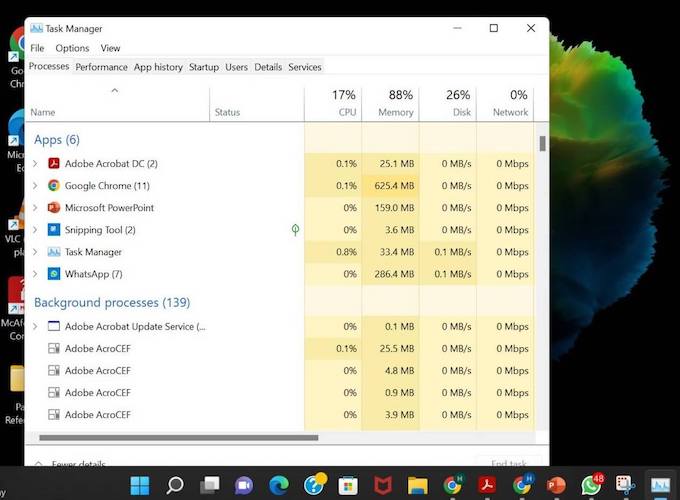Switch to the Users tab
The height and width of the screenshot is (500, 680).
tap(236, 67)
